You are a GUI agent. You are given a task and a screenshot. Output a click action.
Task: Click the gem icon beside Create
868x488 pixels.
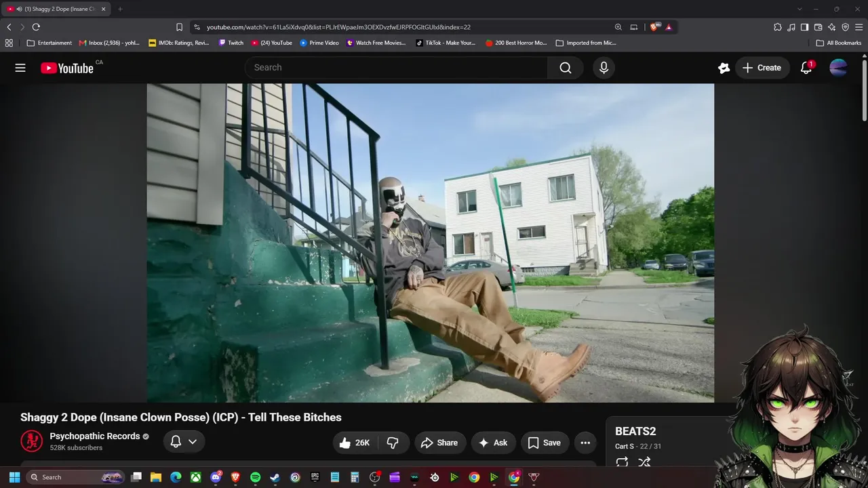[724, 68]
